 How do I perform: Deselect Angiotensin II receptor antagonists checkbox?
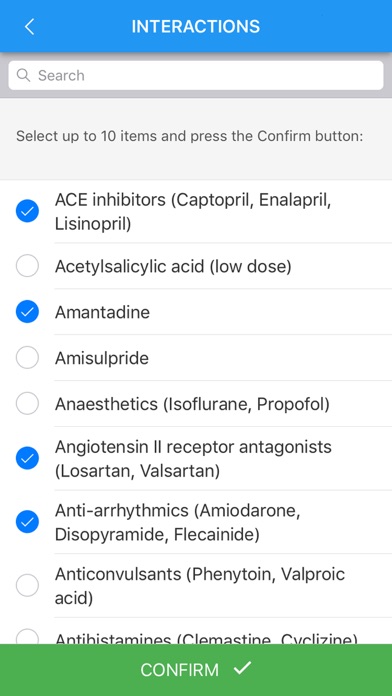pos(27,459)
